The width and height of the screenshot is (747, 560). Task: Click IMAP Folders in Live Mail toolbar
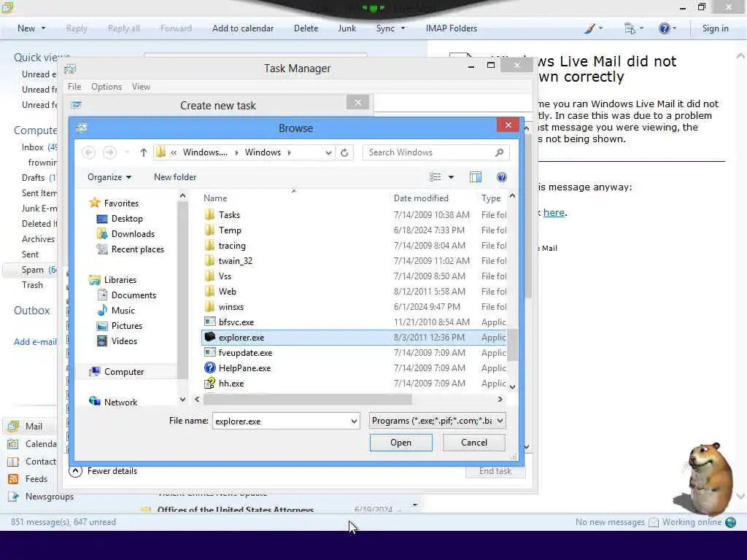[x=451, y=28]
